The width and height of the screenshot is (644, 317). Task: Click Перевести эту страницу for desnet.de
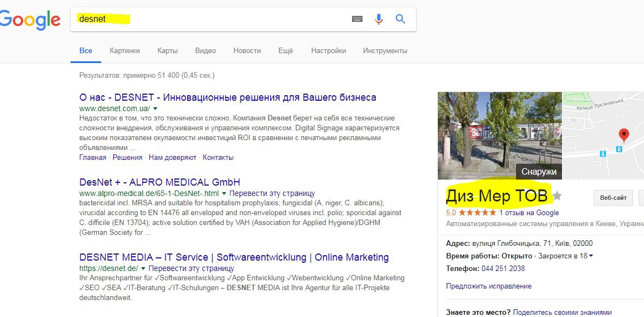(191, 268)
